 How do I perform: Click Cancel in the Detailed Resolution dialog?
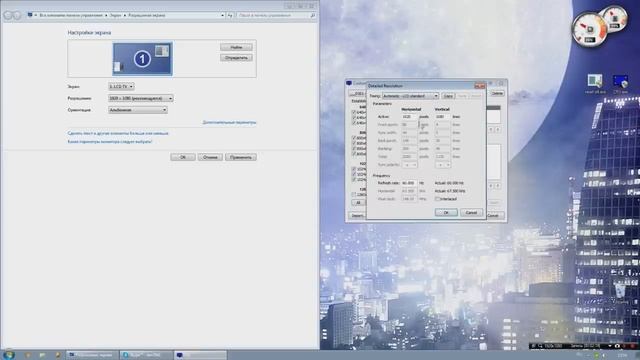(x=471, y=213)
